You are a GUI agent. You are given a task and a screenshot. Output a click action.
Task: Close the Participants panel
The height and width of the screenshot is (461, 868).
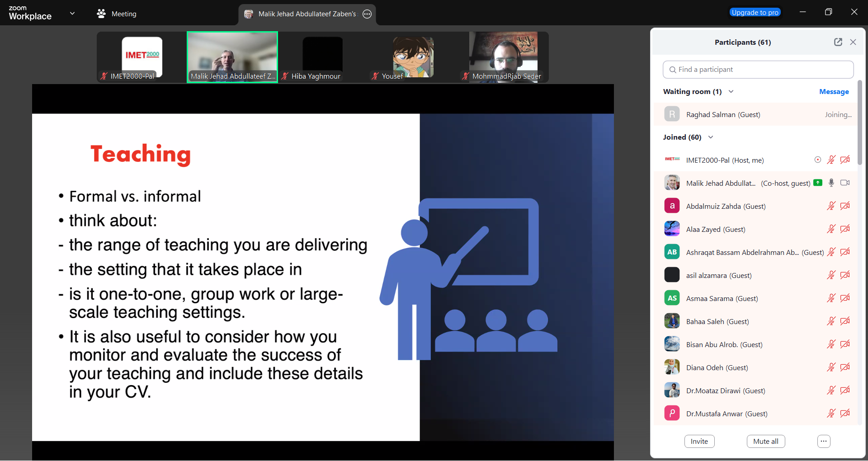pyautogui.click(x=853, y=42)
